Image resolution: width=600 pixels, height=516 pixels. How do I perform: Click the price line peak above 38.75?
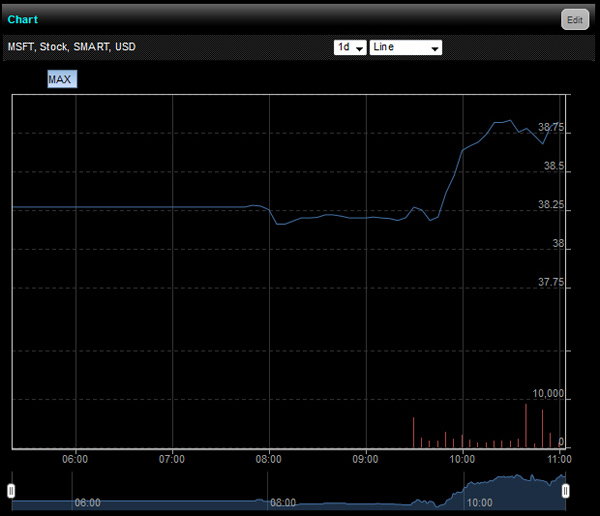511,121
